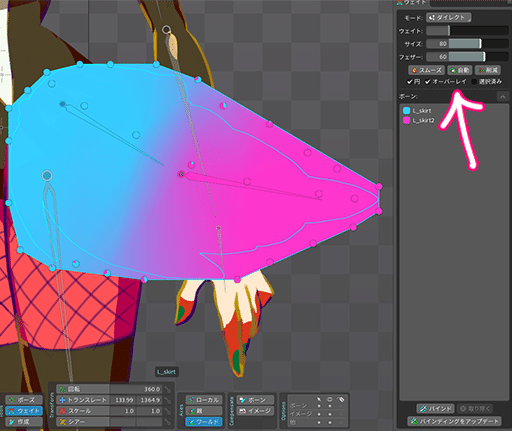Activate the シアー (Shear) tool
This screenshot has width=512, height=432.
(x=83, y=422)
